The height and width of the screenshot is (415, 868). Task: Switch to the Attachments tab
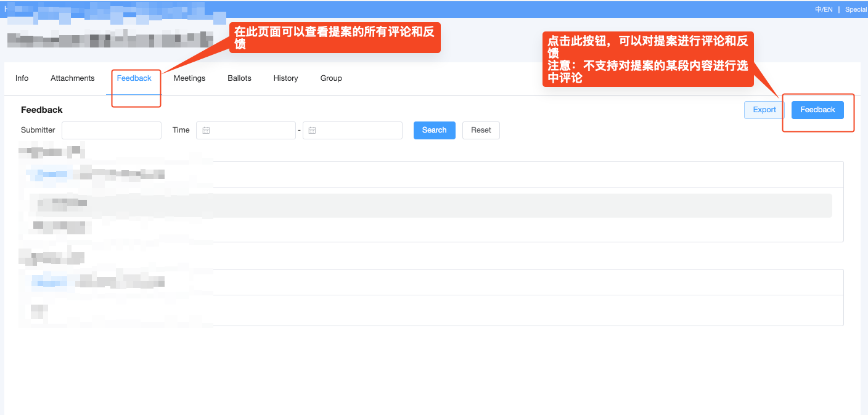(73, 78)
